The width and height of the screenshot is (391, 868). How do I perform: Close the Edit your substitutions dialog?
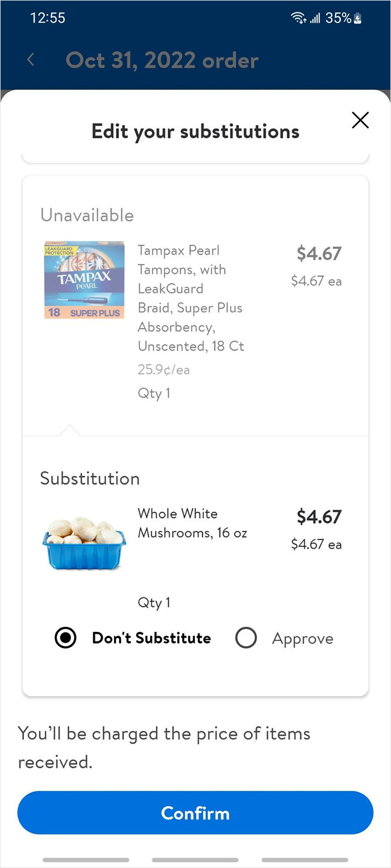[360, 120]
